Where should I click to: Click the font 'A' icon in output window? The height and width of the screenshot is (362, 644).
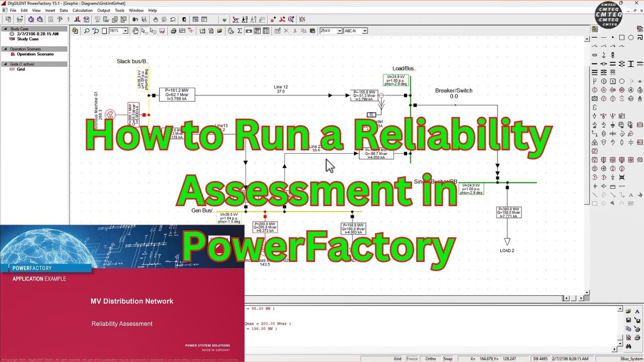pyautogui.click(x=637, y=311)
